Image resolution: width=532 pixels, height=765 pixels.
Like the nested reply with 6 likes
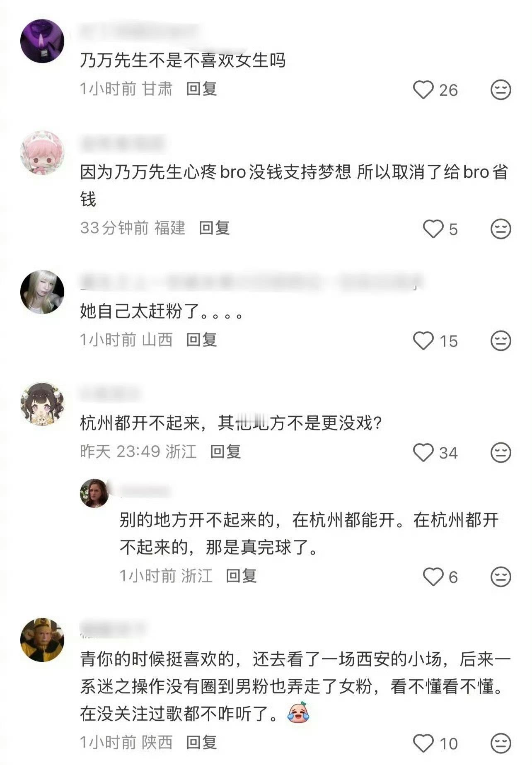click(433, 577)
